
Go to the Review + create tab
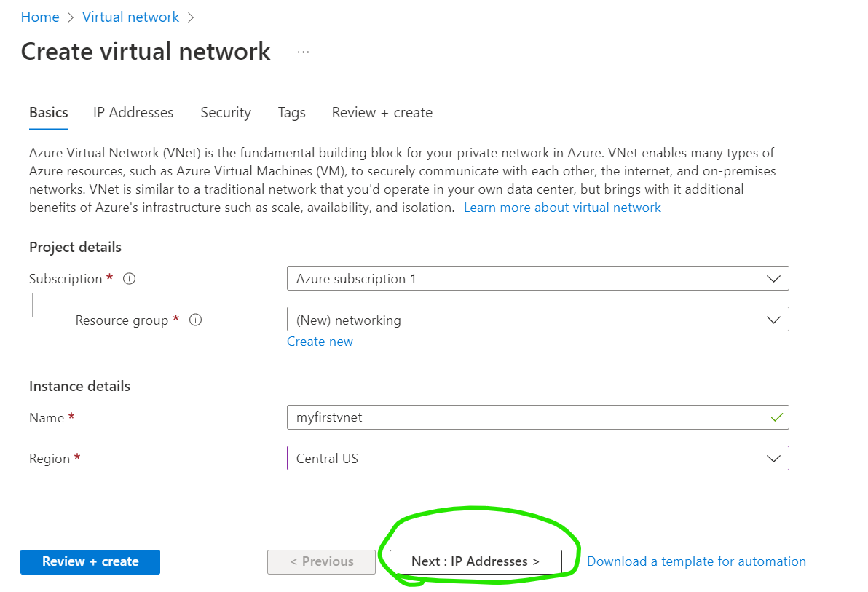(382, 112)
